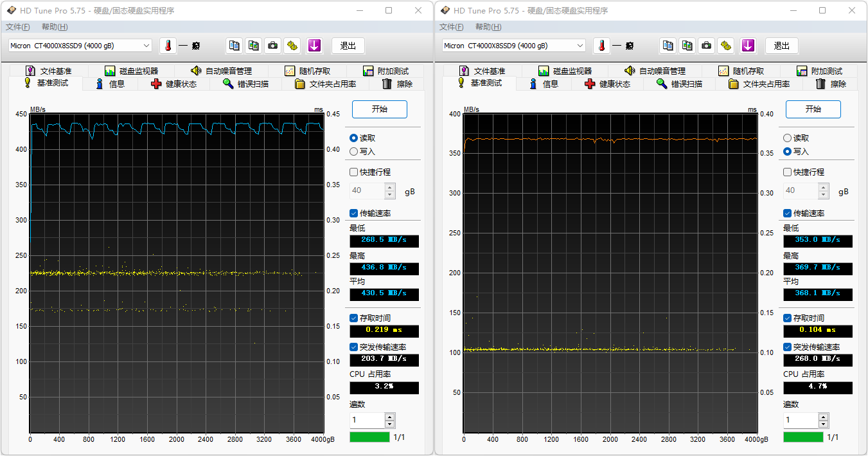Click 快捷行程 gB spinner in right window

[824, 191]
